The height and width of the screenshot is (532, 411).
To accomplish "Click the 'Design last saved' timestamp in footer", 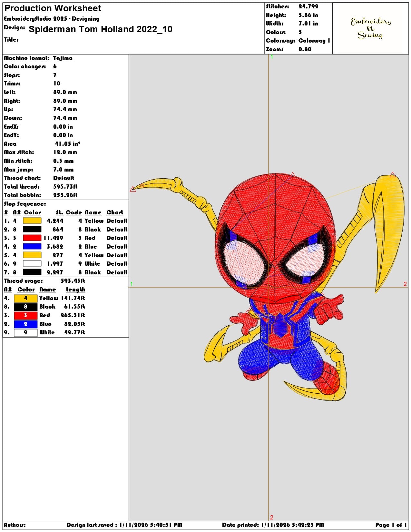I will (124, 525).
